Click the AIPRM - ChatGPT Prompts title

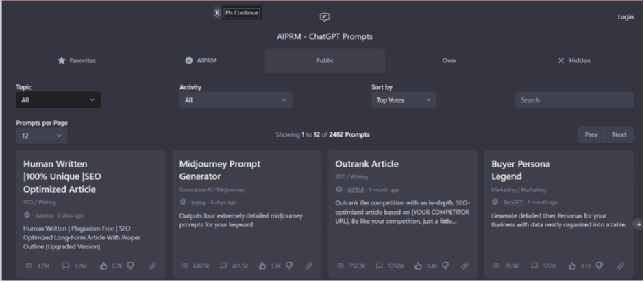point(325,36)
